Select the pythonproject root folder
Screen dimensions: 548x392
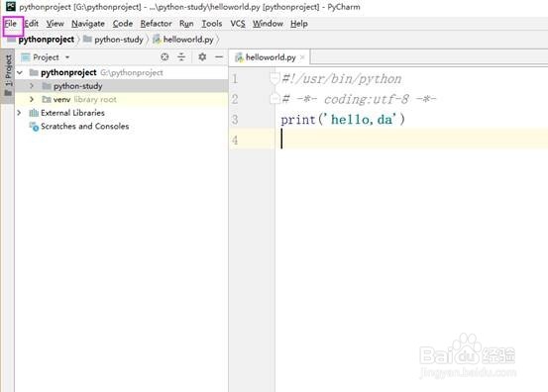coord(68,72)
